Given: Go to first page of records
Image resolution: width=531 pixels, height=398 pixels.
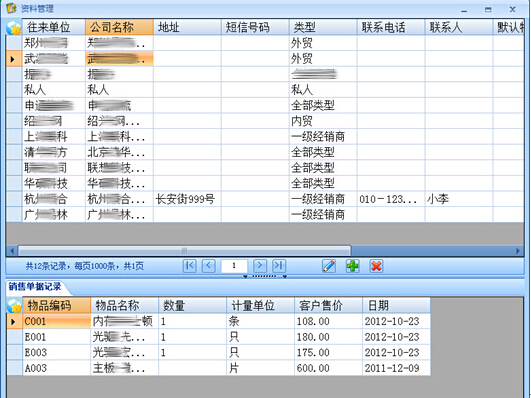Looking at the screenshot, I should [x=190, y=266].
